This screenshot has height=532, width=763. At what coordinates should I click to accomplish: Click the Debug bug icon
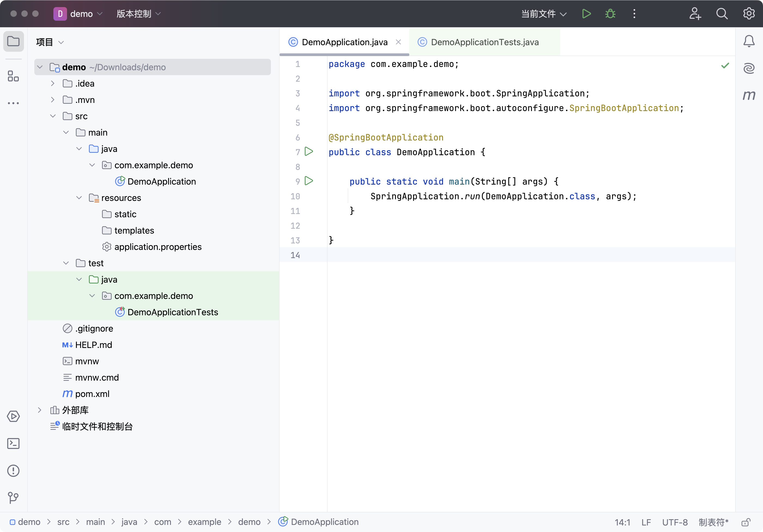point(610,14)
